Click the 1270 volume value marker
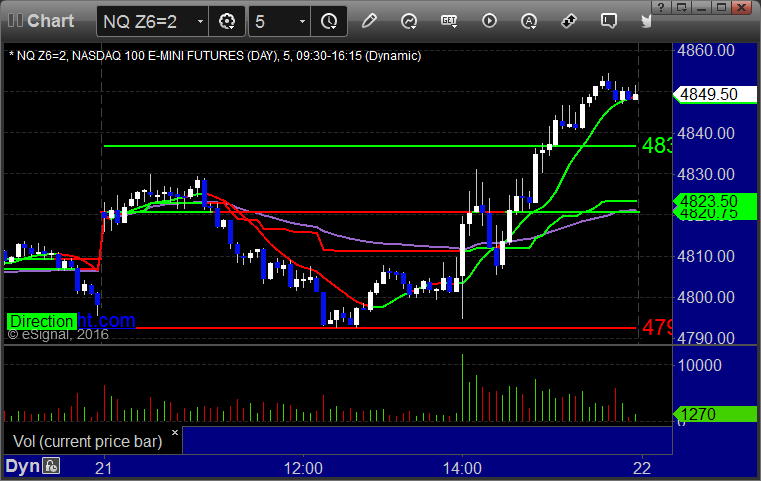Viewport: 761px width, 481px height. [714, 414]
